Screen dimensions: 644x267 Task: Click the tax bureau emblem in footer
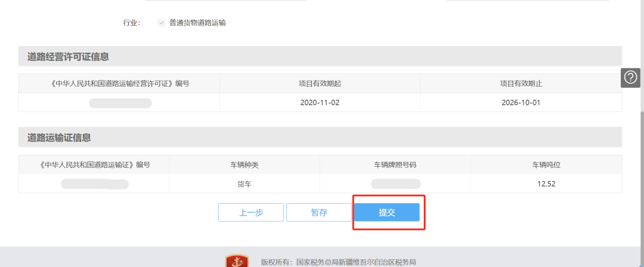click(x=237, y=262)
